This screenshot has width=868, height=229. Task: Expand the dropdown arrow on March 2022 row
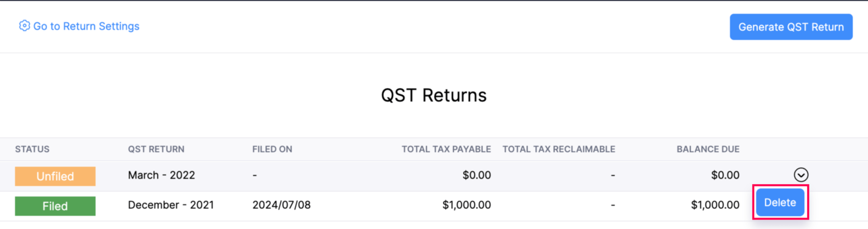click(801, 175)
